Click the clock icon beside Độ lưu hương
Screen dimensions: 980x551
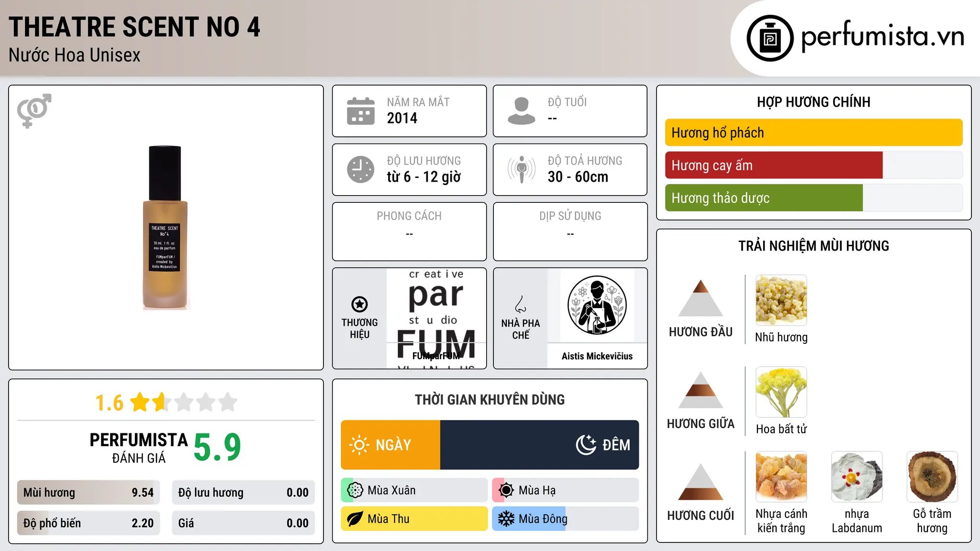pyautogui.click(x=361, y=169)
